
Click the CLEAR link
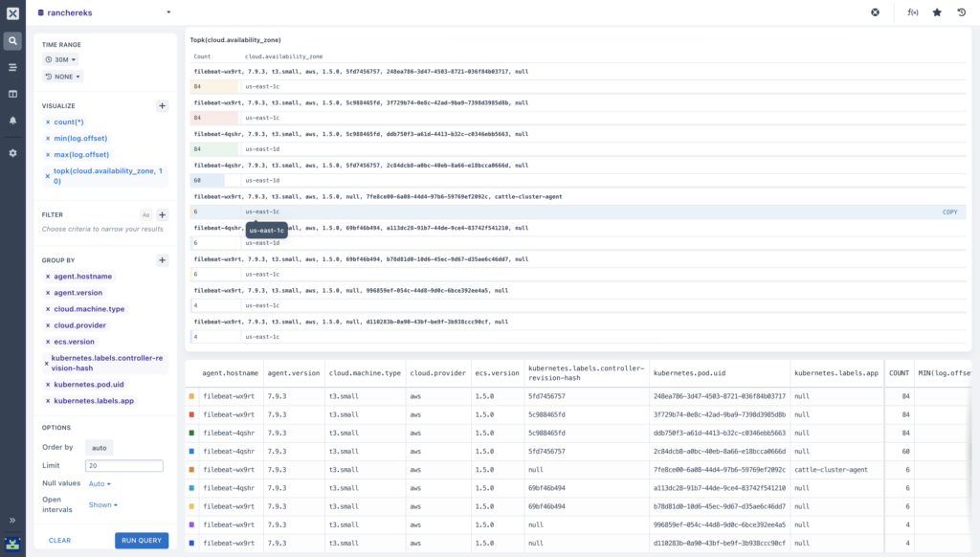click(x=60, y=541)
